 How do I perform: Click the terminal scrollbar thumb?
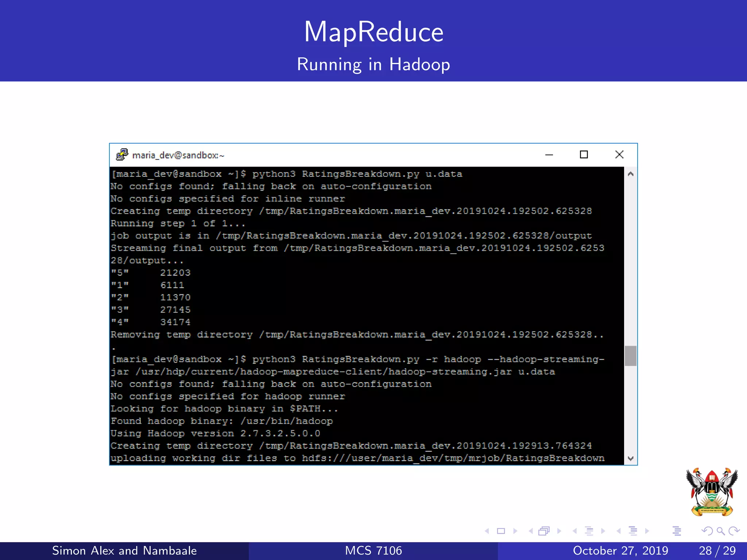(x=631, y=355)
